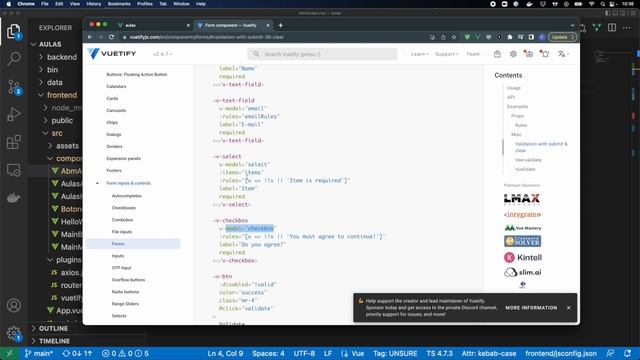This screenshot has width=640, height=360.
Task: Open the Docker view
Action: pos(14,198)
